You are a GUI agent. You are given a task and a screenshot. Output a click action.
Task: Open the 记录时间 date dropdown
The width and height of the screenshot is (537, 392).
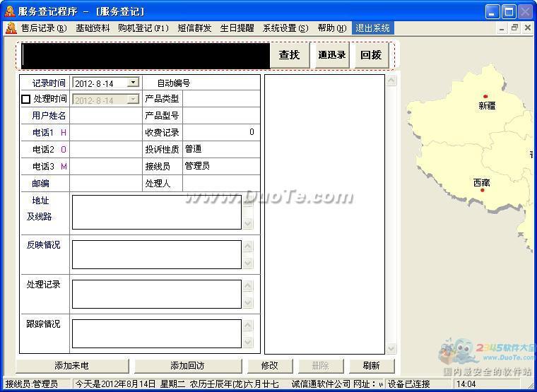tap(133, 83)
